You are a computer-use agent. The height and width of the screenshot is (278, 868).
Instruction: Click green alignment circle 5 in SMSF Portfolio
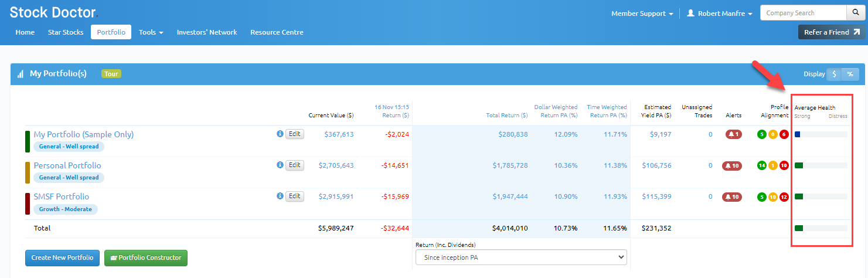pos(762,196)
